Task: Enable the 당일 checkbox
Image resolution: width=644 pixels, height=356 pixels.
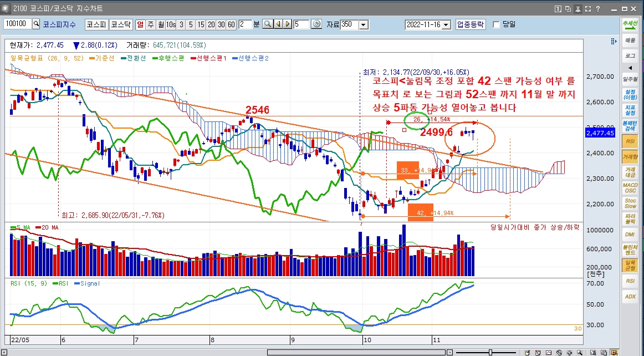Action: tap(496, 24)
